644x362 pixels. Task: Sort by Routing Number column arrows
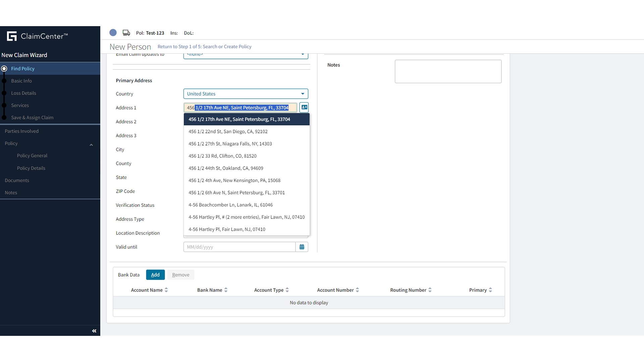pyautogui.click(x=430, y=290)
